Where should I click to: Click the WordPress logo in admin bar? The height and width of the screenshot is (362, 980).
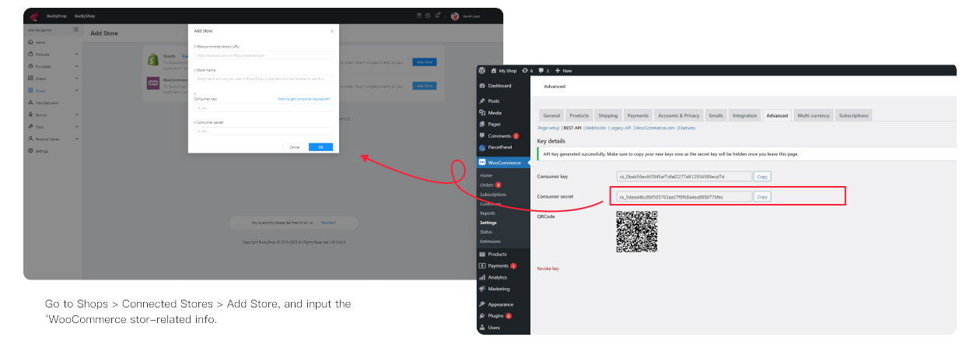(x=482, y=70)
